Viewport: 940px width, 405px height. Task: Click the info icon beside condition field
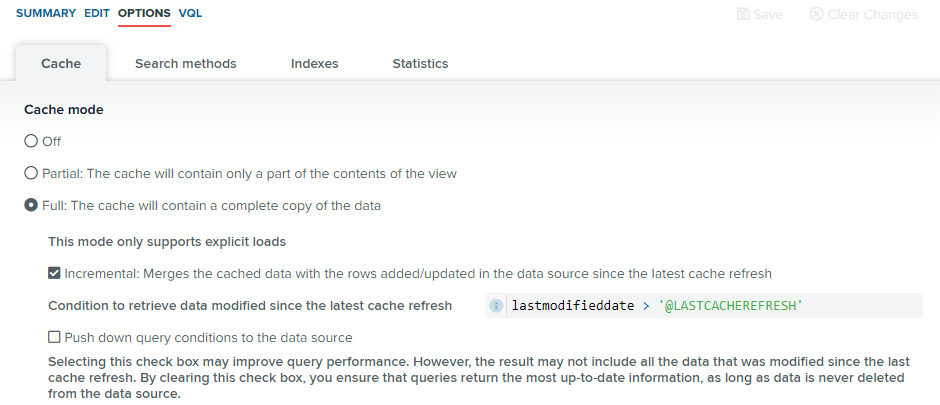point(496,306)
